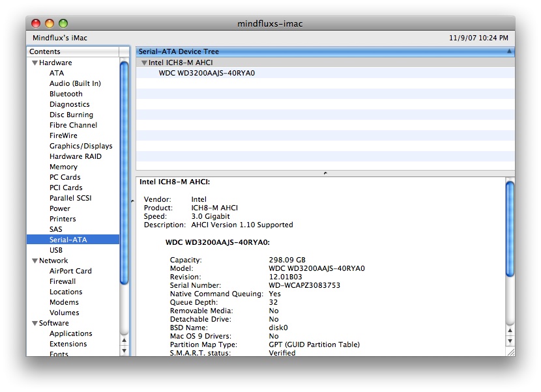Screen dimensions: 541x392
Task: Open USB device information
Action: (56, 250)
